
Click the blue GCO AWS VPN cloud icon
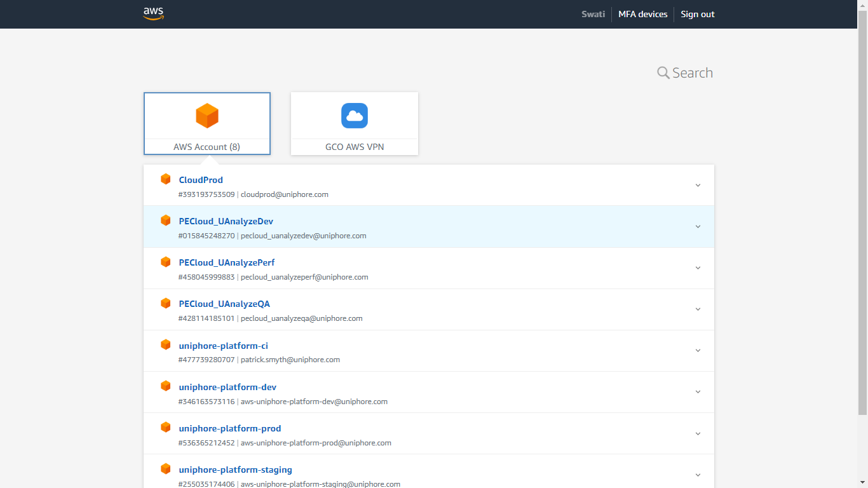355,116
